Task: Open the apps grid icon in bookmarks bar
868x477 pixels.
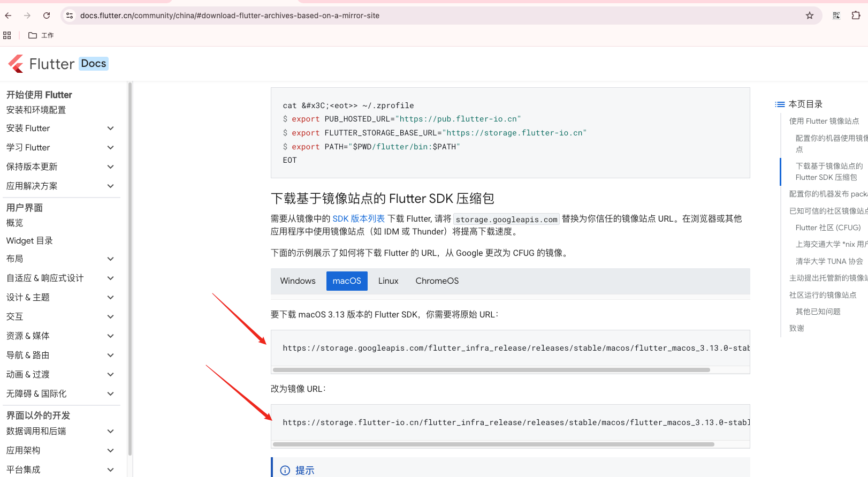Action: 7,35
